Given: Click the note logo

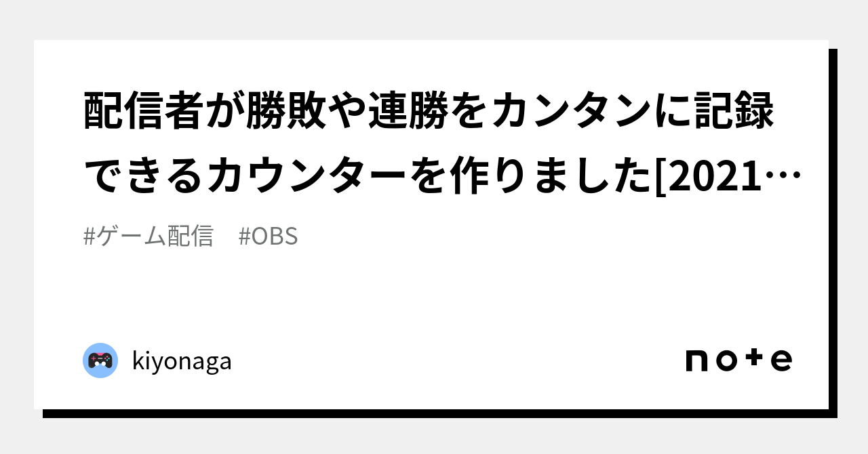Looking at the screenshot, I should pyautogui.click(x=738, y=360).
